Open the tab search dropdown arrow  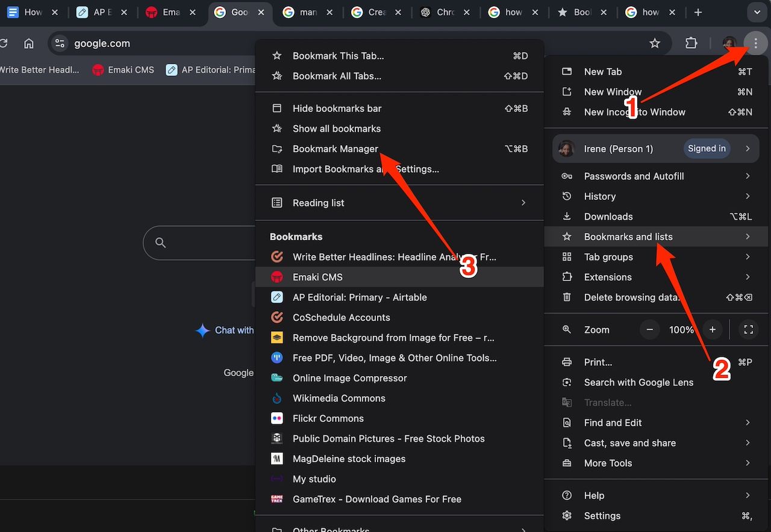point(757,12)
